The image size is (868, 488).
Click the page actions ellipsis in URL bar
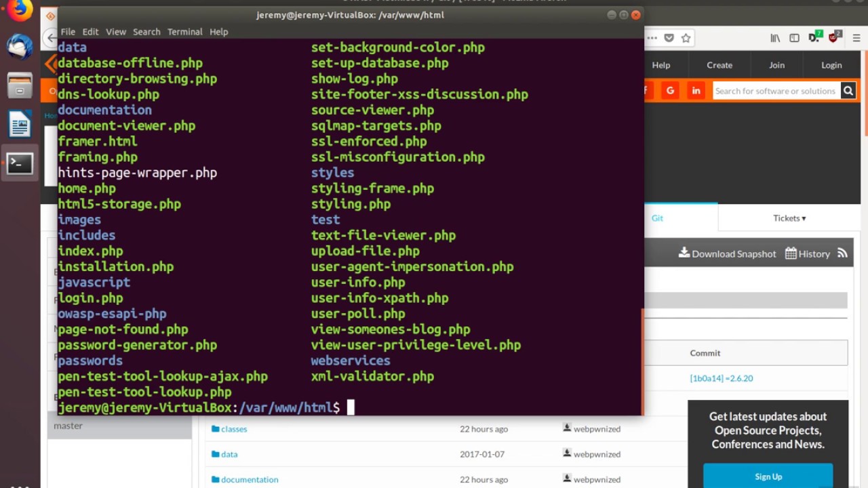pos(652,38)
